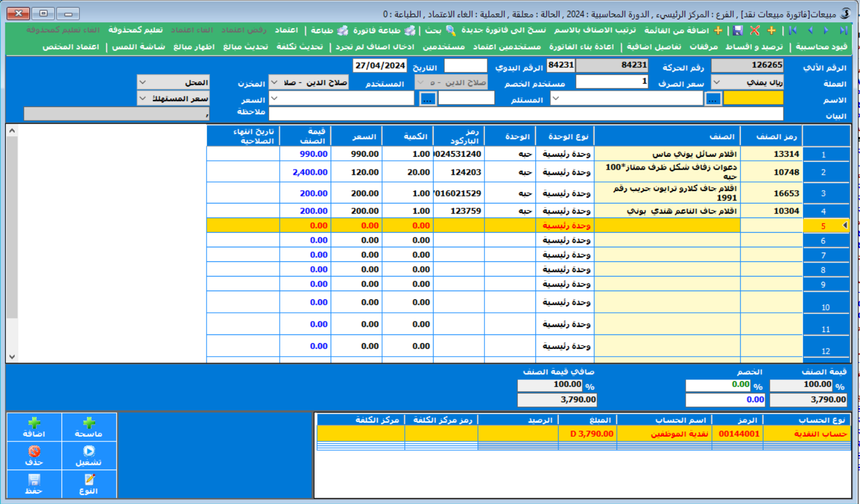Screen dimensions: 860x504
Task: Click the blue floppy disk save icon in toolbar
Action: coord(738,30)
